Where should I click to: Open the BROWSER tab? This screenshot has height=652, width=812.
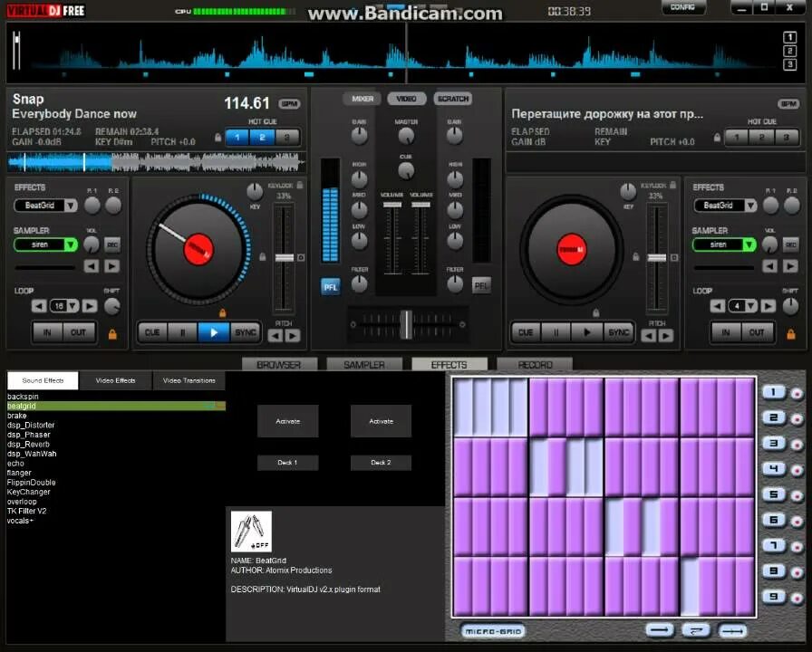pos(279,364)
